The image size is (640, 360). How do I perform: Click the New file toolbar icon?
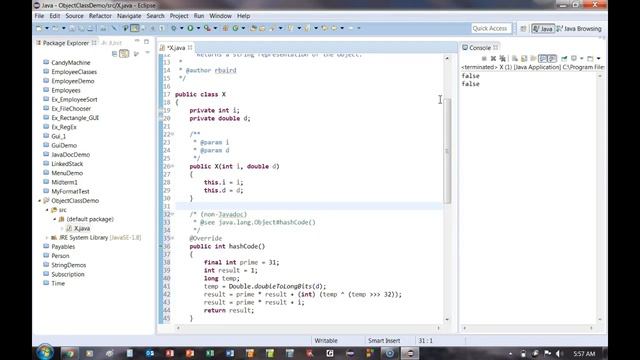39,28
